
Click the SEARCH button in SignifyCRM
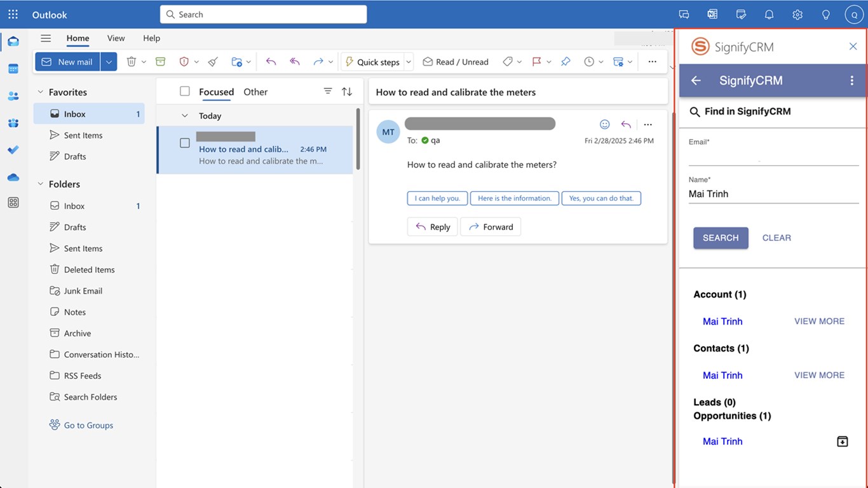coord(721,238)
